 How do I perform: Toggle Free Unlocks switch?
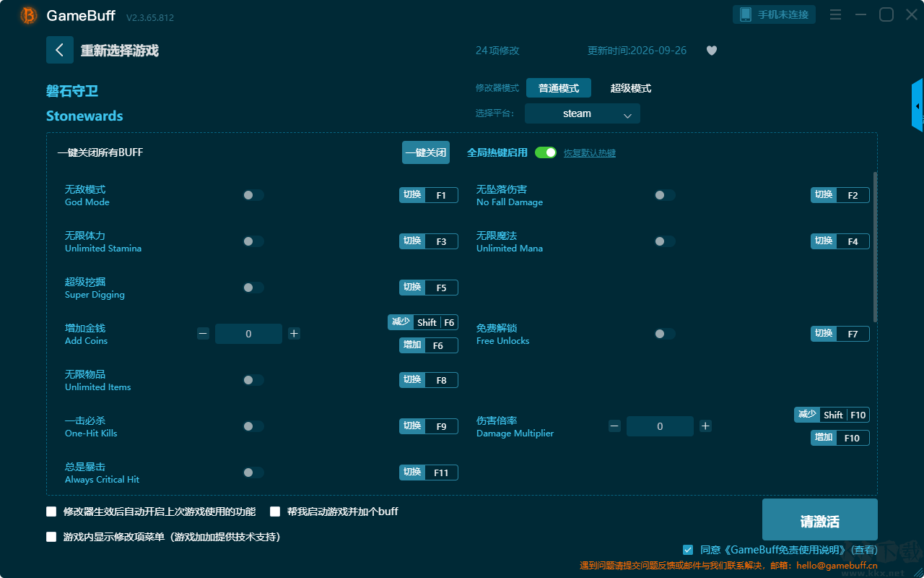point(665,334)
